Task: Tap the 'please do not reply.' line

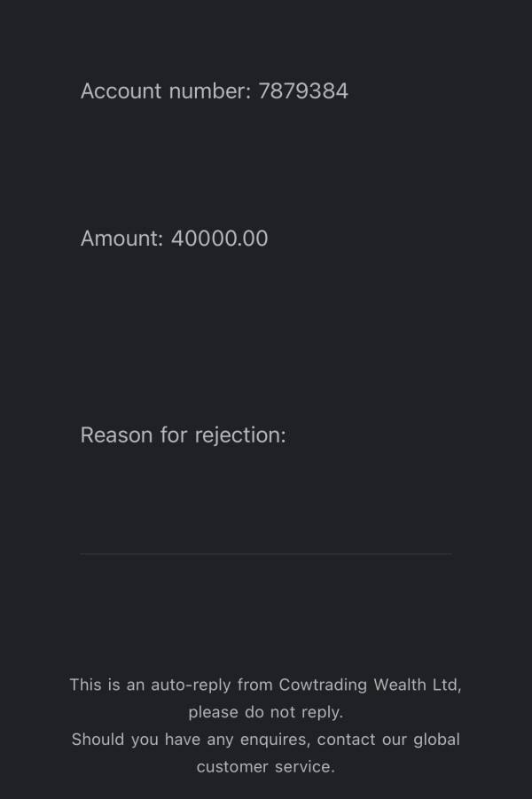Action: [x=265, y=712]
